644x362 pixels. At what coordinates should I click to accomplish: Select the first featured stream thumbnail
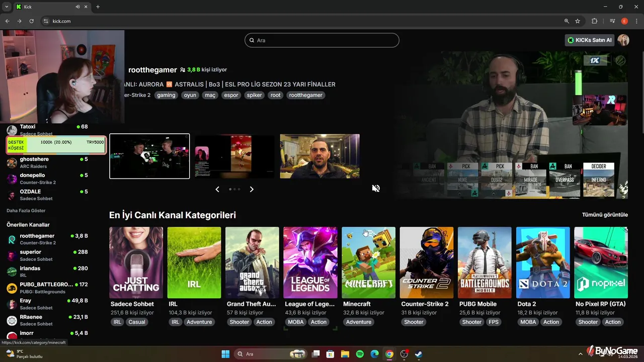pos(149,156)
